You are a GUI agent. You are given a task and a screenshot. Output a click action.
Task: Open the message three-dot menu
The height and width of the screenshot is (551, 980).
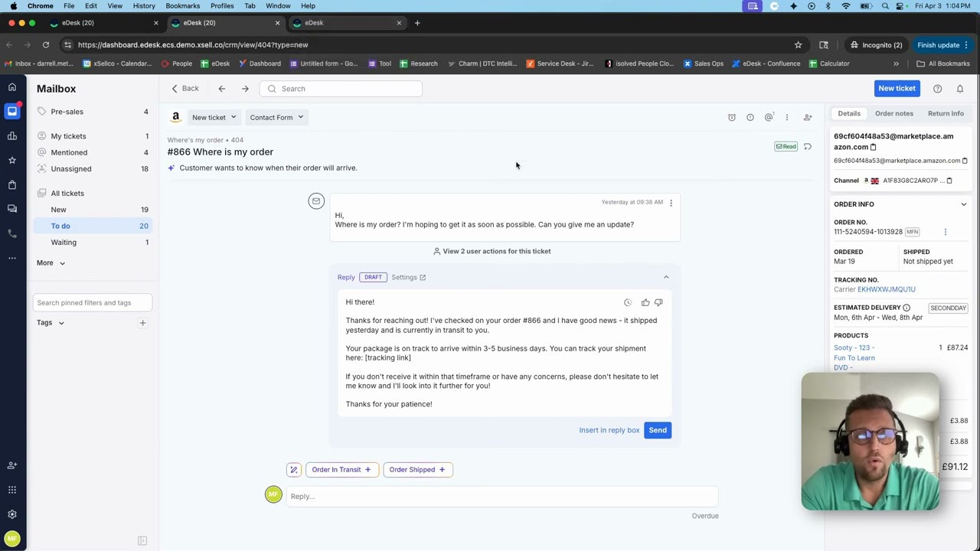point(671,203)
